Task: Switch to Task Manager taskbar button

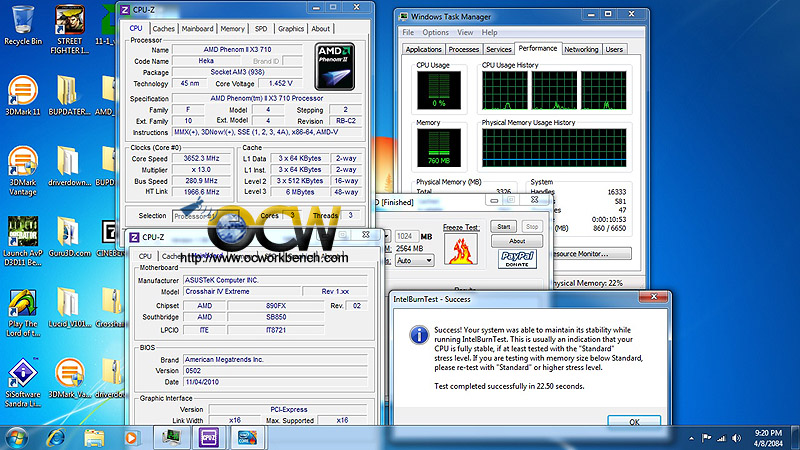Action: tap(171, 438)
